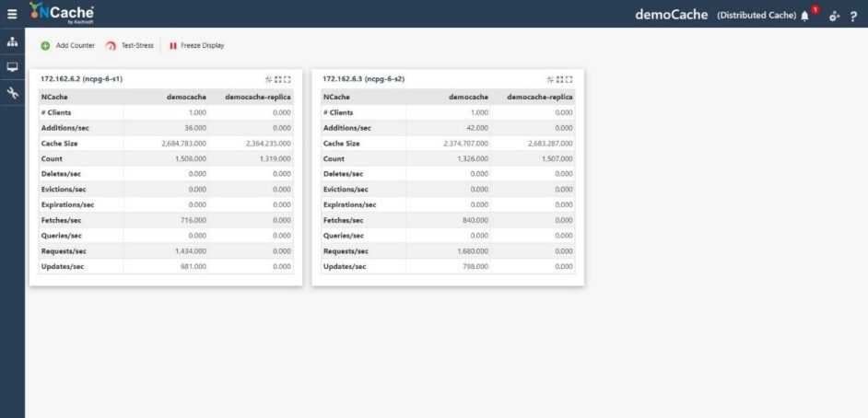Viewport: 868px width, 418px height.
Task: Click the green plus Add Counter icon
Action: pos(45,46)
